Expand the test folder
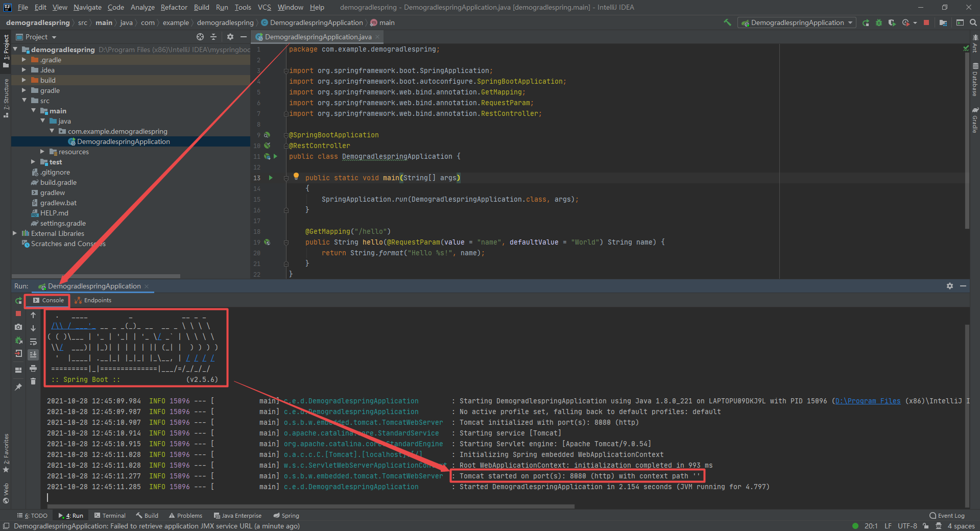The height and width of the screenshot is (531, 980). pyautogui.click(x=33, y=162)
